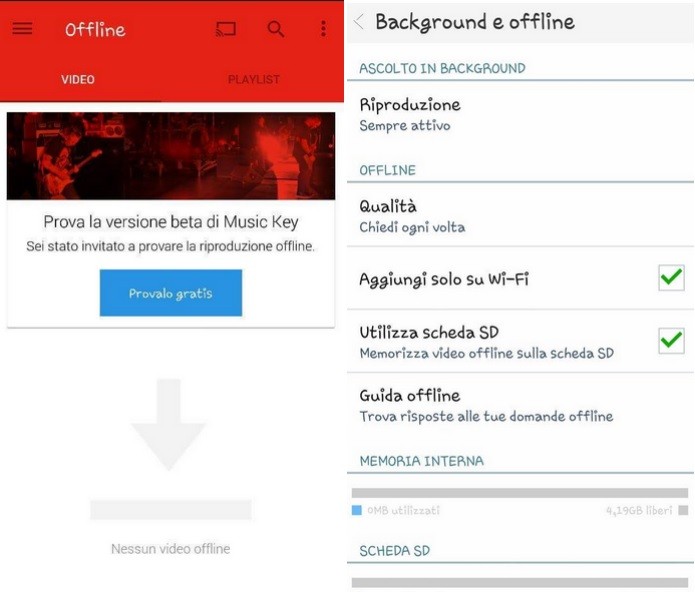This screenshot has height=605, width=695.
Task: Click the Scheda SD storage bar
Action: coord(519,583)
